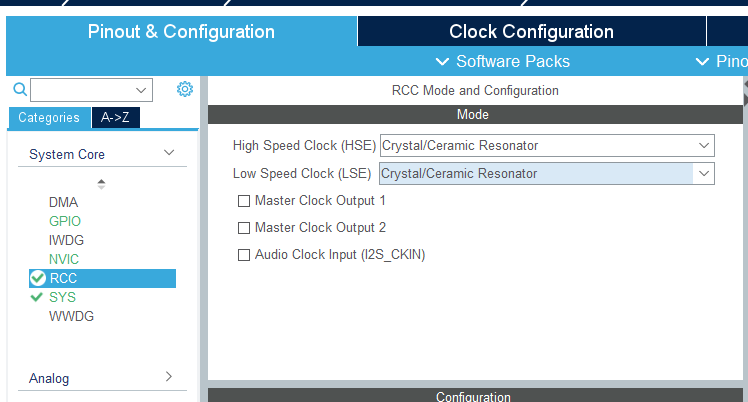The height and width of the screenshot is (402, 748).
Task: Enable Master Clock Output 2 checkbox
Action: pos(244,228)
